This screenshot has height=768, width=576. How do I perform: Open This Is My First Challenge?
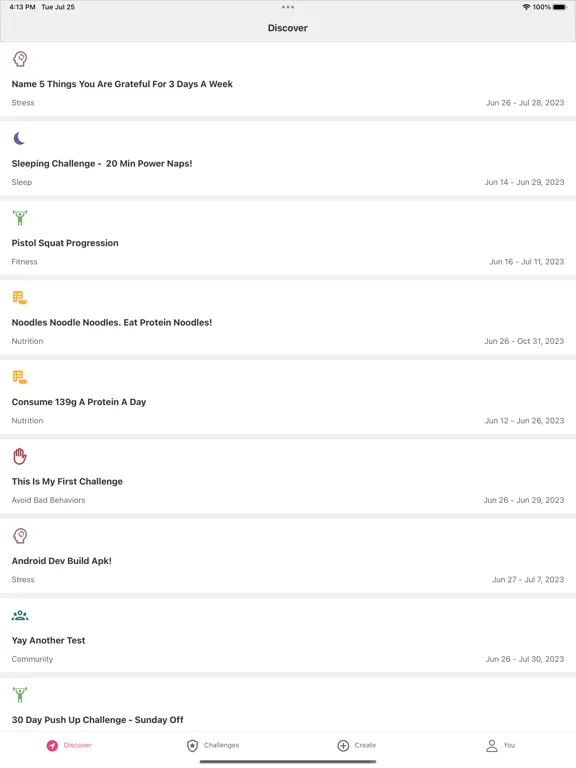(x=288, y=476)
